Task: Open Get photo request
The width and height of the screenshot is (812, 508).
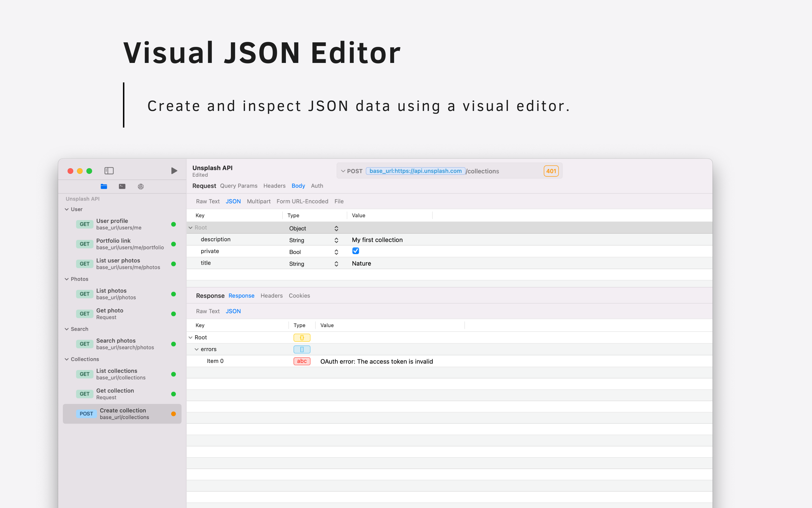Action: tap(122, 314)
